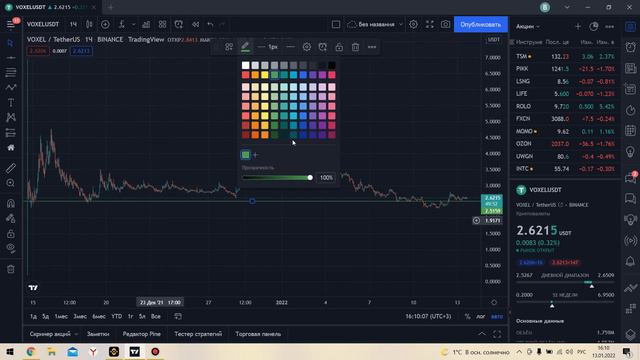Open the icons drawing tool
640x360 pixels.
click(x=11, y=147)
